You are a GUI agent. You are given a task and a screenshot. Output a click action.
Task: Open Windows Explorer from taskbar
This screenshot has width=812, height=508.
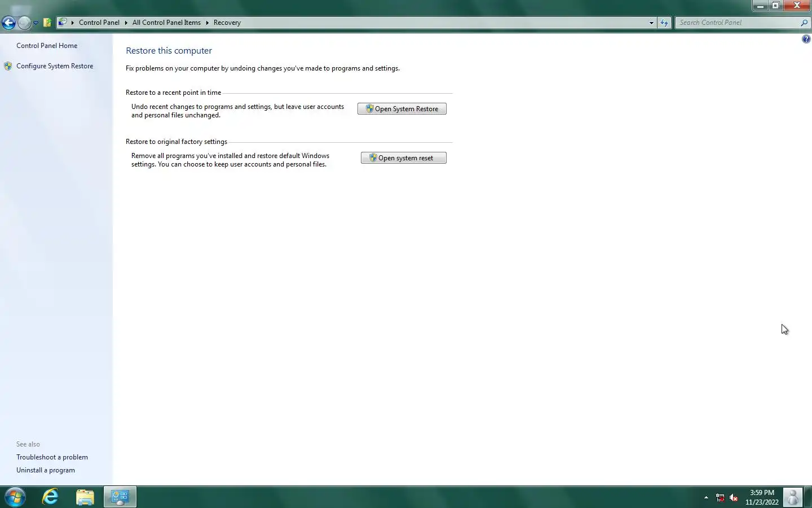85,497
